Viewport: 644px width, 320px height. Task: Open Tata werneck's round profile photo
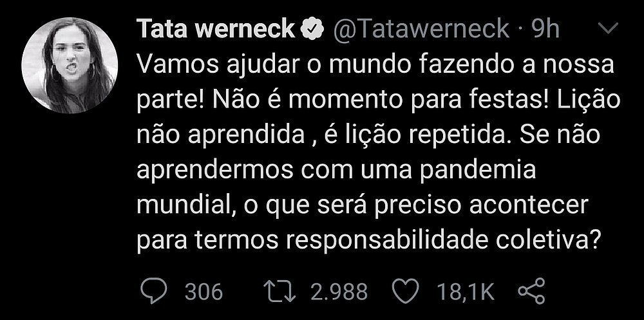tap(70, 65)
